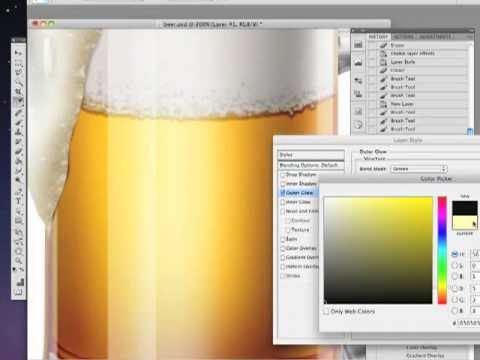The height and width of the screenshot is (360, 480).
Task: Uncheck the Outer Glow effect
Action: (283, 193)
